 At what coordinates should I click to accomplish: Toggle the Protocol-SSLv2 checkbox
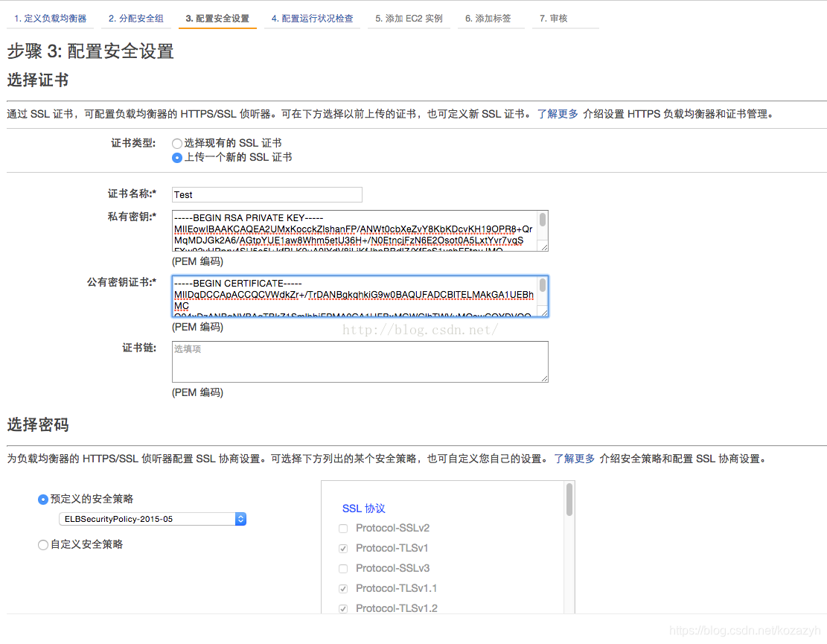point(343,529)
